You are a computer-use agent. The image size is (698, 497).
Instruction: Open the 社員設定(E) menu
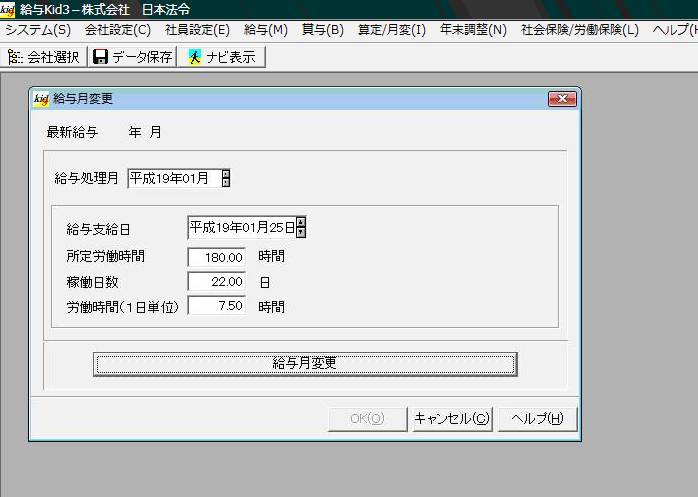point(197,30)
